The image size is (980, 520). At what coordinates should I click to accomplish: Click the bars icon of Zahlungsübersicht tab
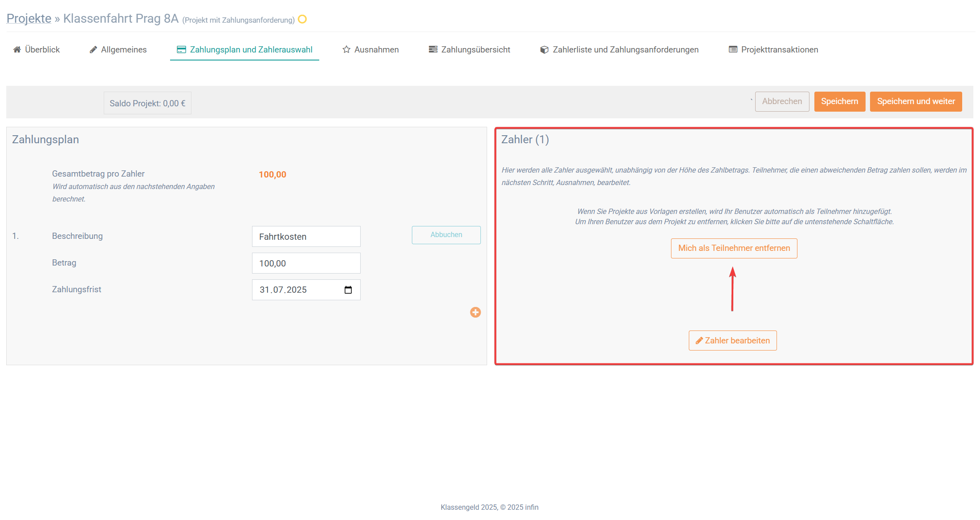[433, 49]
